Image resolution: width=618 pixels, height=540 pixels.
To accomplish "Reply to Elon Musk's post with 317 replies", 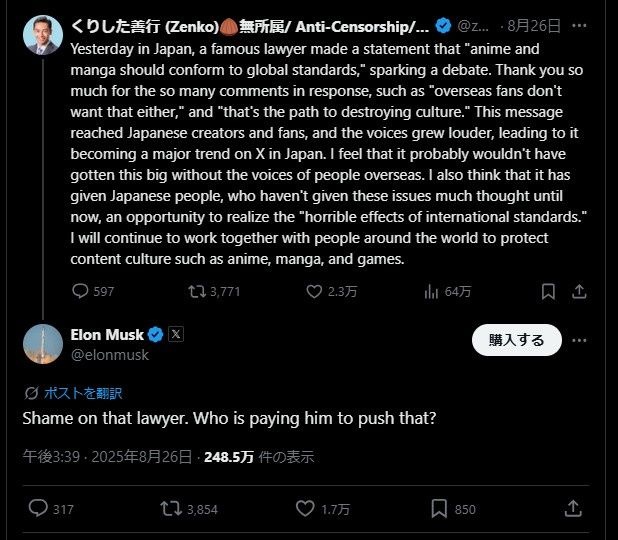I will (40, 509).
